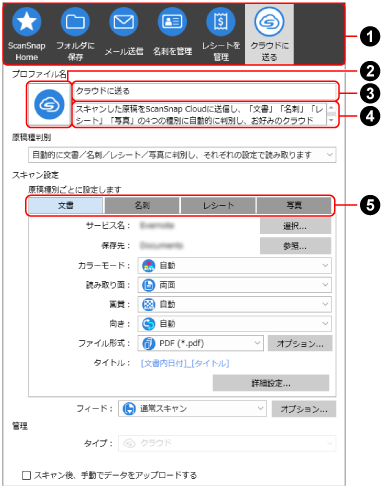Click the image quality 自動 icon
This screenshot has width=383, height=501.
click(149, 304)
